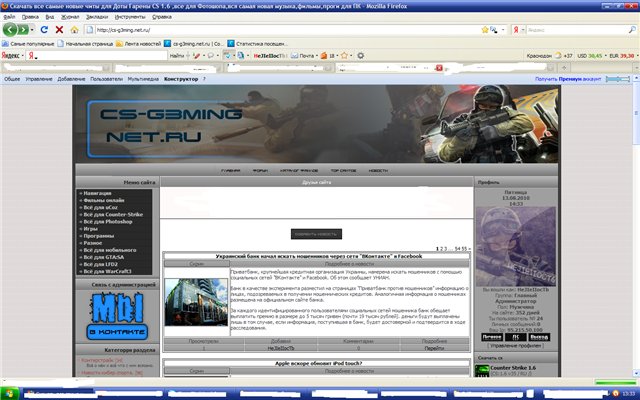Click the red Stop loading X icon
640x400 pixels.
coord(59,30)
